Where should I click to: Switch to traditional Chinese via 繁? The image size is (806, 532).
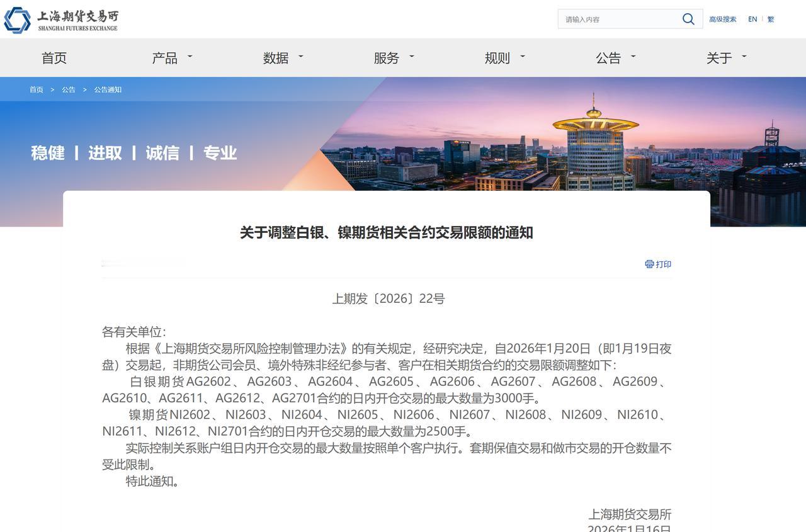(x=770, y=19)
